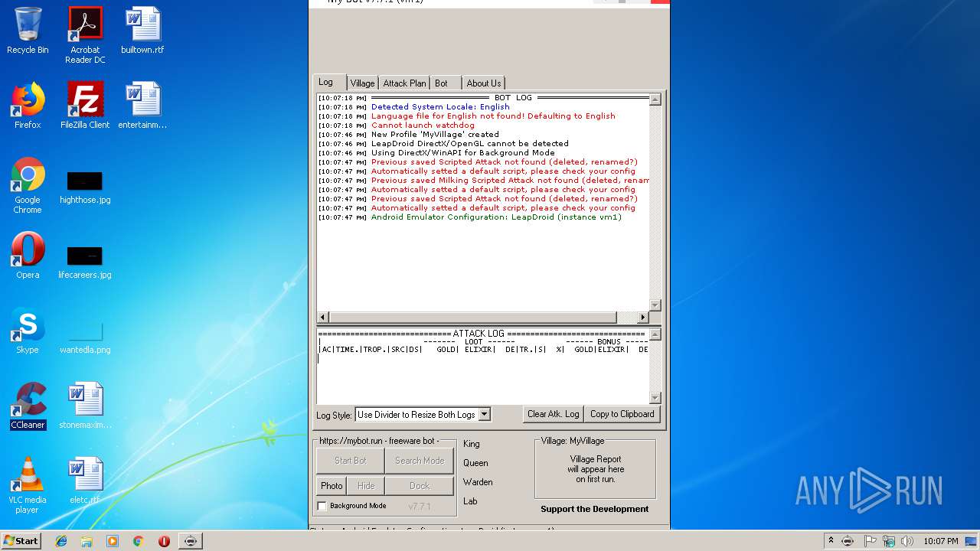Open eletc.rtf document icon
Screen dimensions: 980x551
(x=85, y=481)
